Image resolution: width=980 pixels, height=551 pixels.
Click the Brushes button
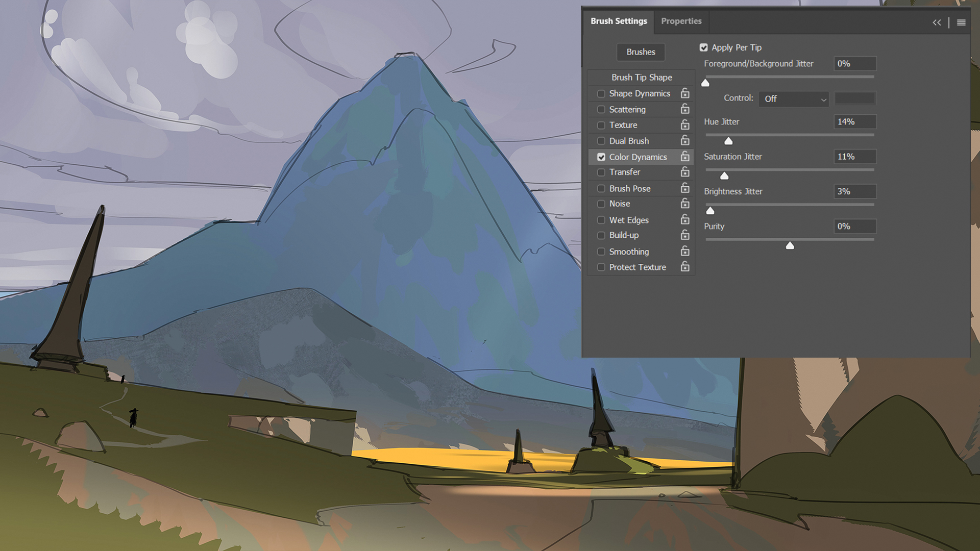click(x=641, y=52)
